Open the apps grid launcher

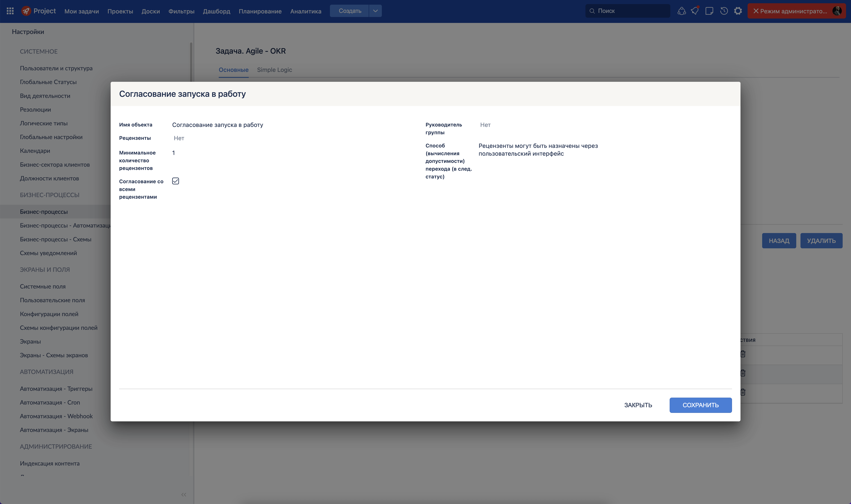[x=10, y=11]
